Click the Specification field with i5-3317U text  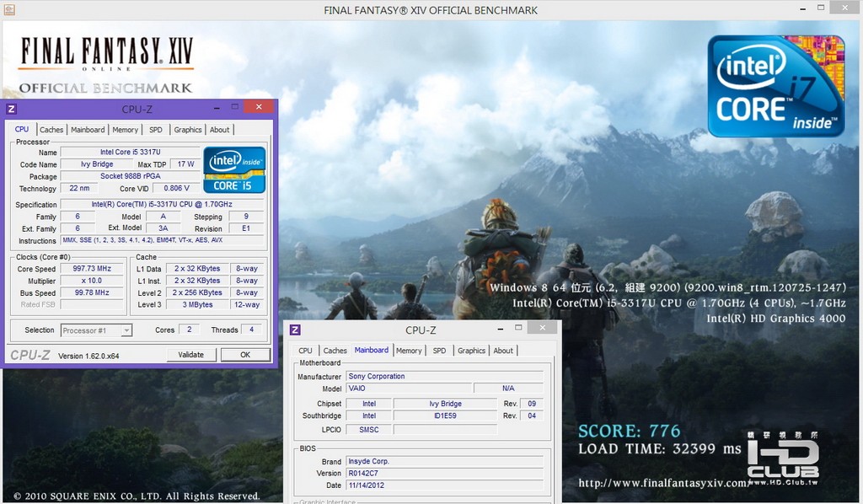pos(162,204)
